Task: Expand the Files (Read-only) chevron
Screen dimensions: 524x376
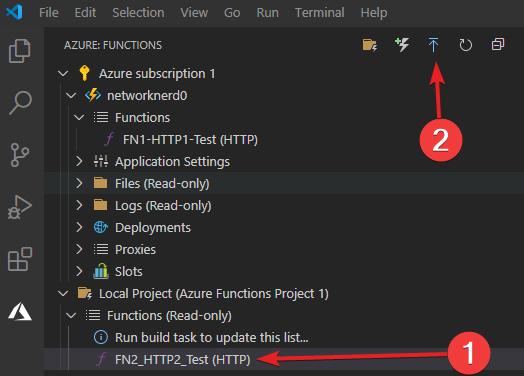Action: click(x=79, y=183)
